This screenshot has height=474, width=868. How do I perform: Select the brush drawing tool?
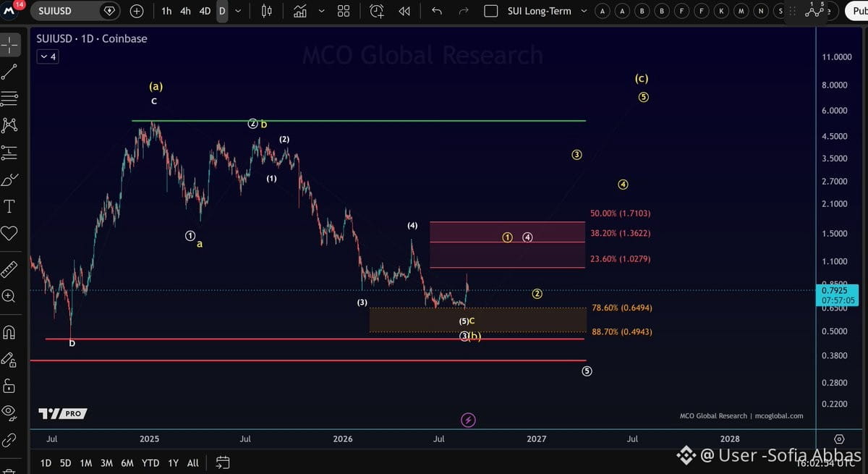(x=10, y=179)
